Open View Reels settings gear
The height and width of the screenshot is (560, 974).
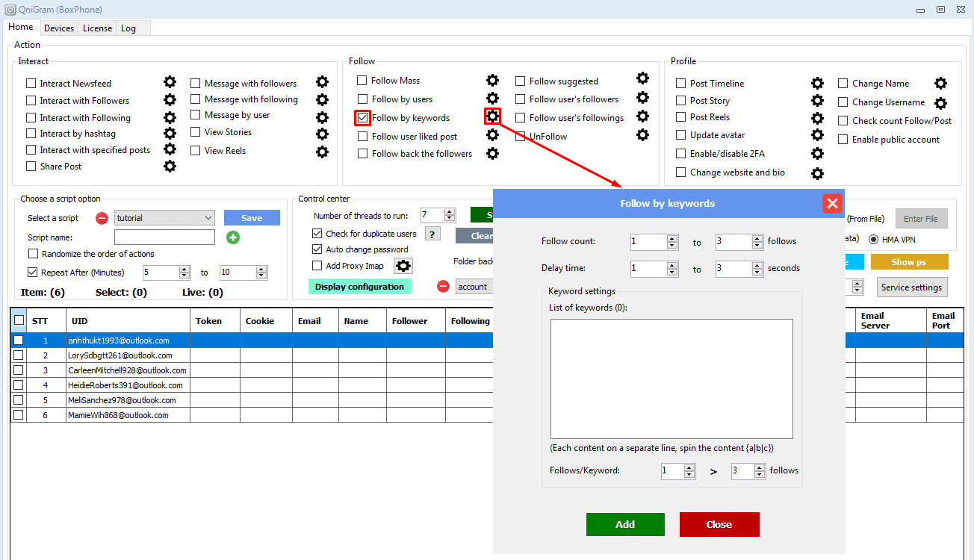[x=322, y=152]
